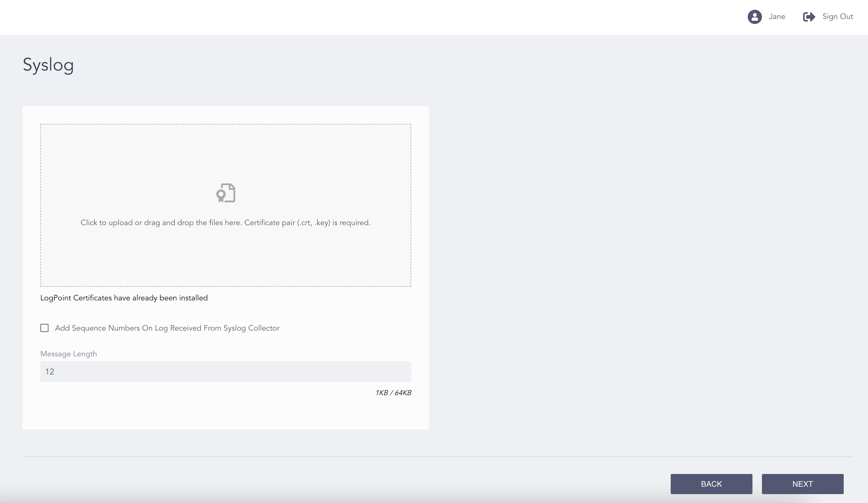Click the logout icon next to Sign Out

[808, 17]
